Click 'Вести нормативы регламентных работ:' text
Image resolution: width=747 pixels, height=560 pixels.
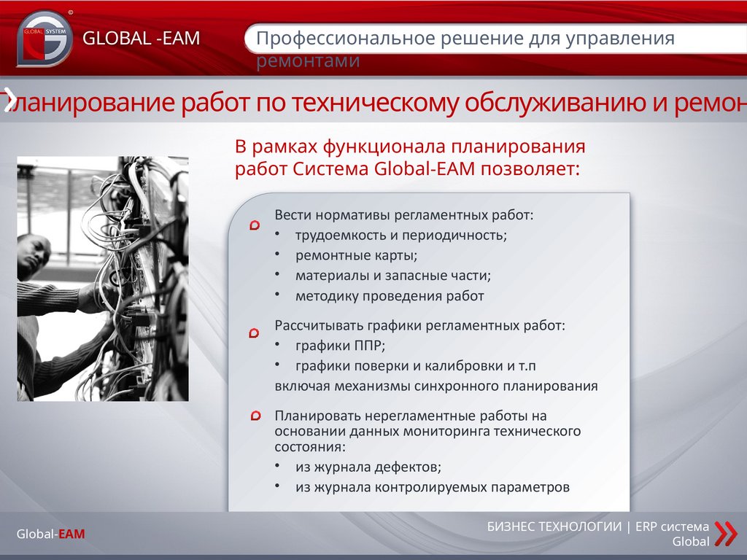tap(404, 215)
